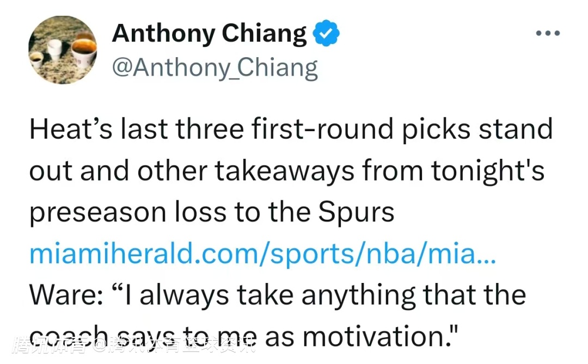Image resolution: width=588 pixels, height=364 pixels.
Task: Click the word "Spurs" in the tweet
Action: point(357,213)
